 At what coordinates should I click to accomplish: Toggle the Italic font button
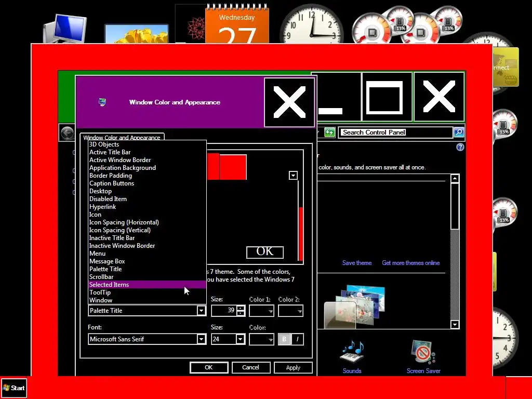click(297, 339)
